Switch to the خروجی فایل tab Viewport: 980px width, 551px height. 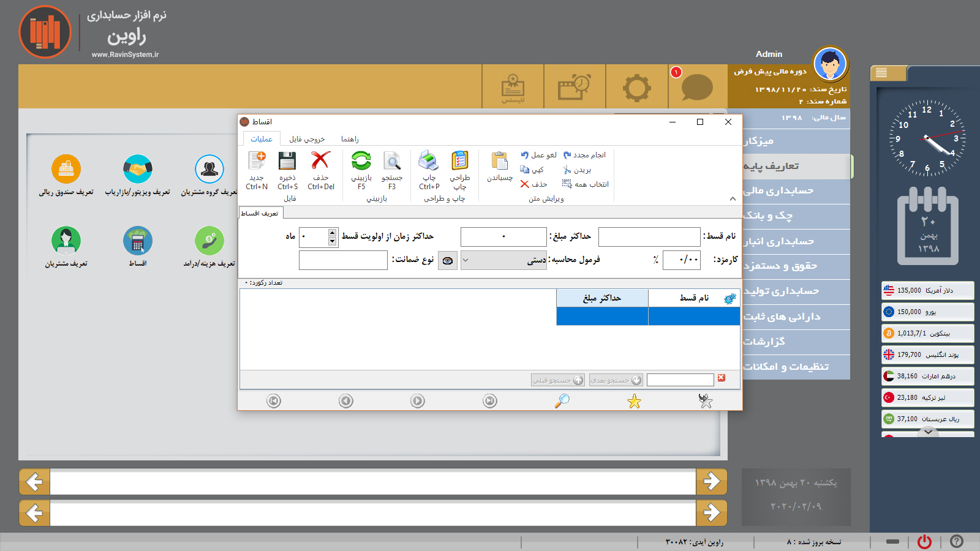(307, 139)
